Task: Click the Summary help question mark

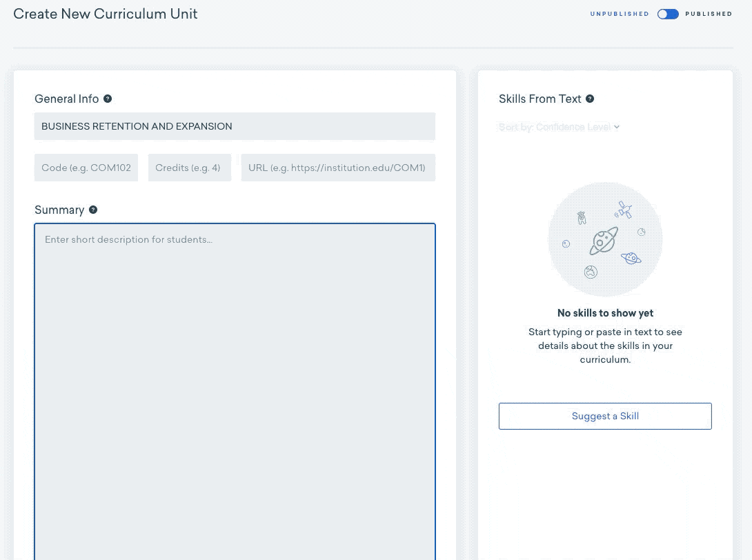Action: click(x=93, y=210)
